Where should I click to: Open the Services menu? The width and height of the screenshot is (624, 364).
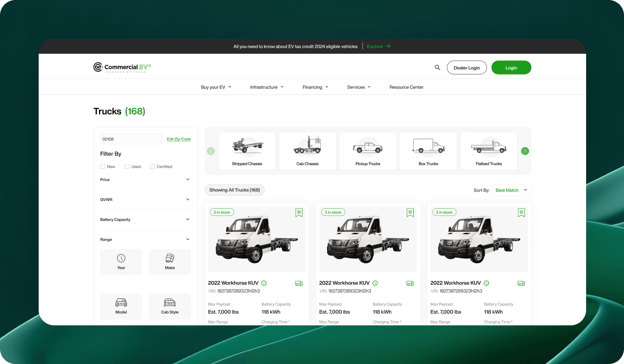359,87
